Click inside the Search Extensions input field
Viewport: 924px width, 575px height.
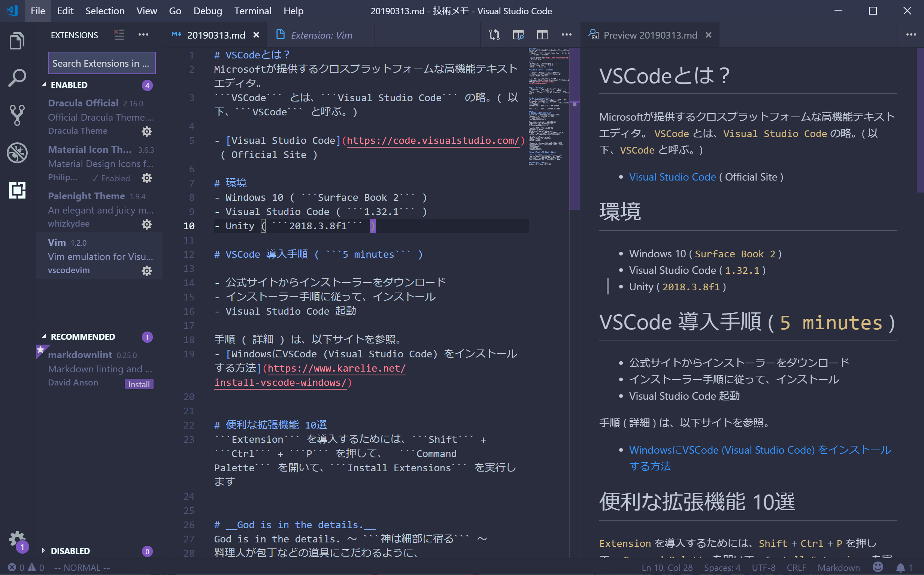pyautogui.click(x=101, y=63)
